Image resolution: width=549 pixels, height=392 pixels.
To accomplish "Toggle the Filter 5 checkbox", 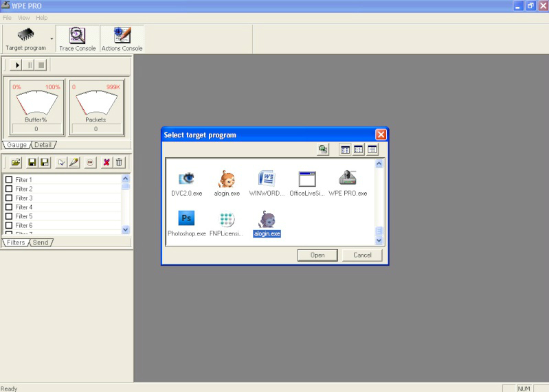I will tap(9, 216).
